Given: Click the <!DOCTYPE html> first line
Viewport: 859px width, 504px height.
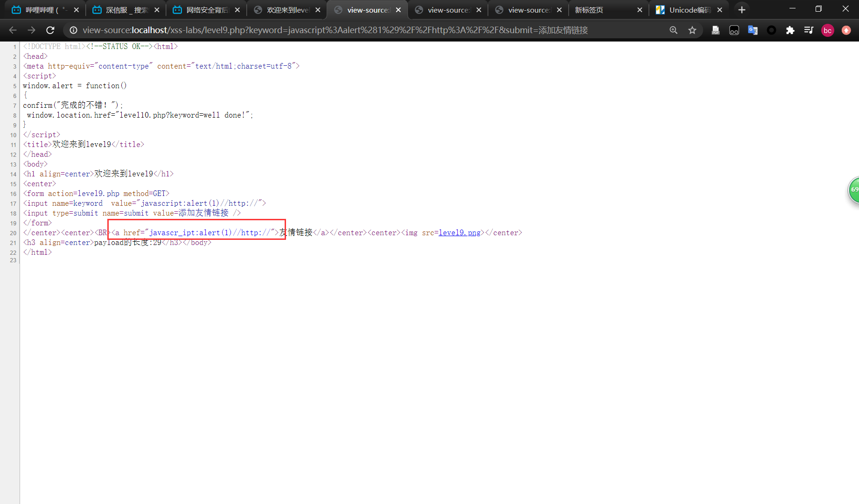Looking at the screenshot, I should [x=100, y=46].
